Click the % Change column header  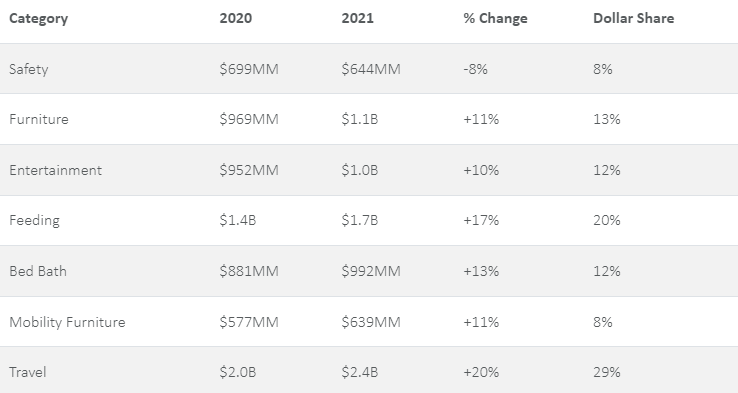tap(495, 18)
